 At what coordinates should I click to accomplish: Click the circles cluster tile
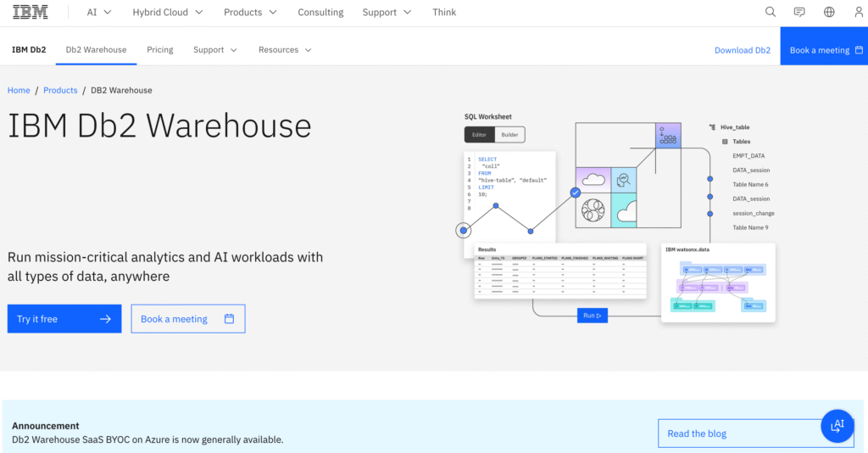[593, 210]
